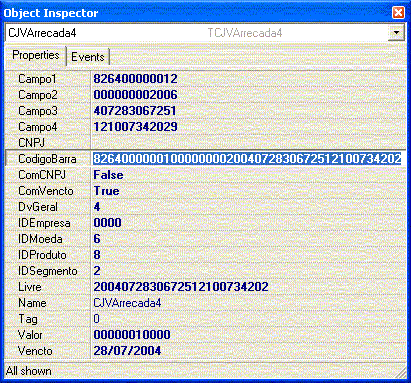Click Vencto value 28/07/2004
Viewport: 411px width, 383px height.
pos(127,351)
